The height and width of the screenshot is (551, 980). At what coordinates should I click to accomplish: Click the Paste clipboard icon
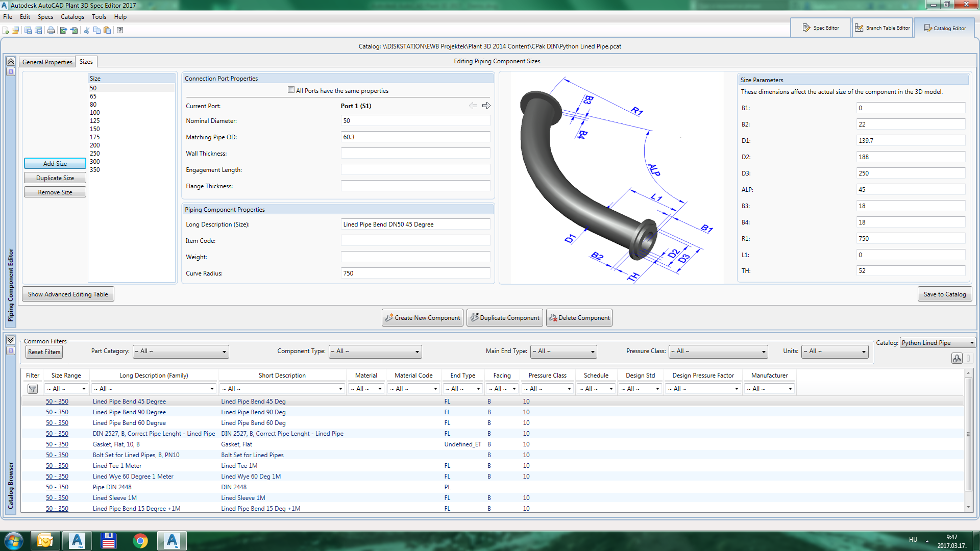pyautogui.click(x=107, y=30)
